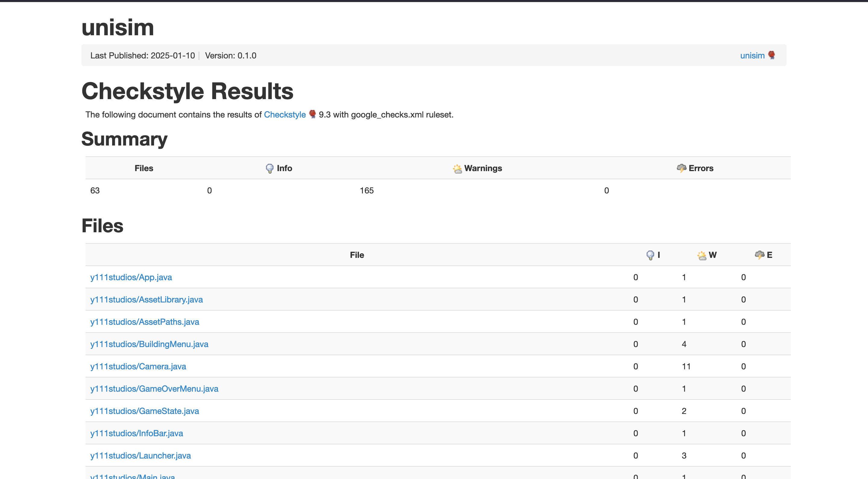This screenshot has height=479, width=868.
Task: Click the File column header
Action: click(x=357, y=255)
